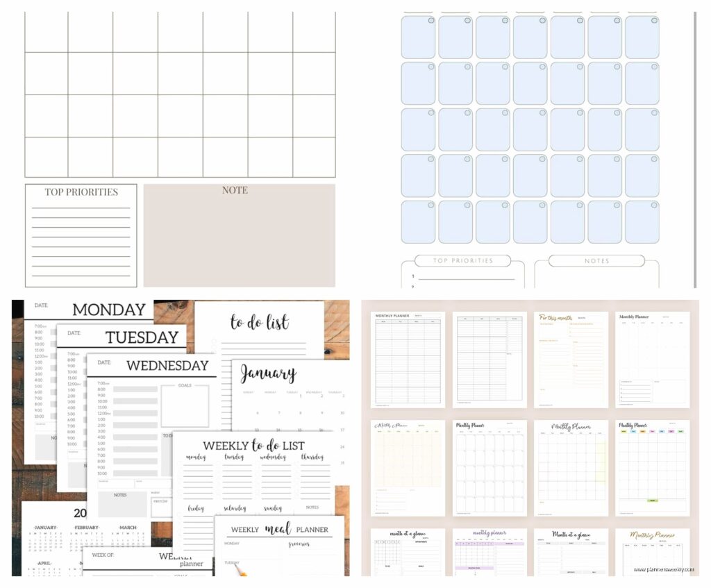The width and height of the screenshot is (711, 588).
Task: Click the WEEKLY meal PLANNER heading
Action: 280,529
